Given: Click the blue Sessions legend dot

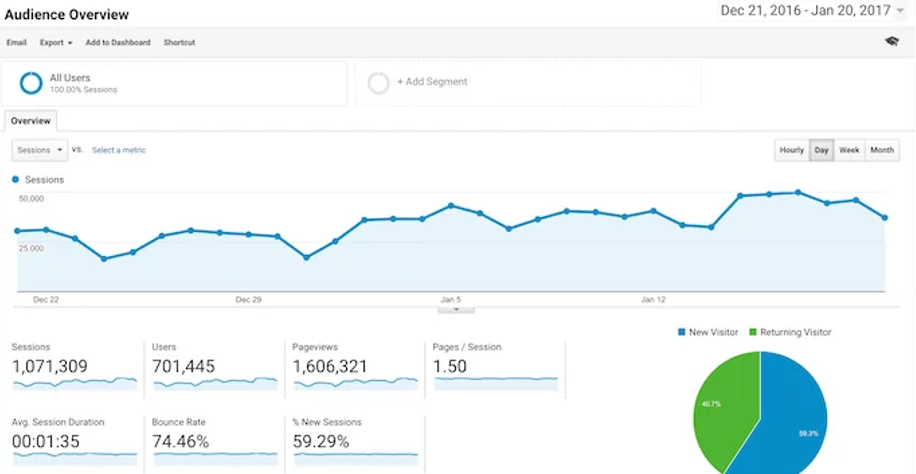Looking at the screenshot, I should coord(15,180).
